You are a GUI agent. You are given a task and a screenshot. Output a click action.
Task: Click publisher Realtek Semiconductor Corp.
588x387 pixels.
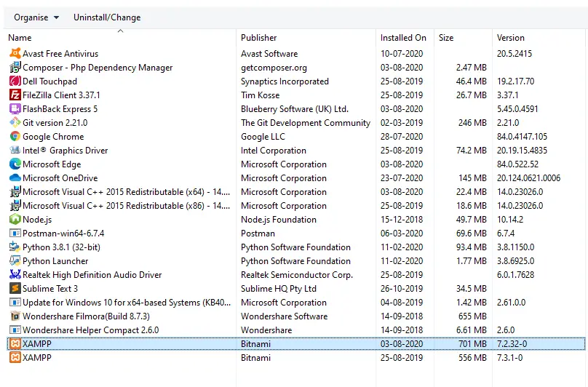click(x=297, y=275)
